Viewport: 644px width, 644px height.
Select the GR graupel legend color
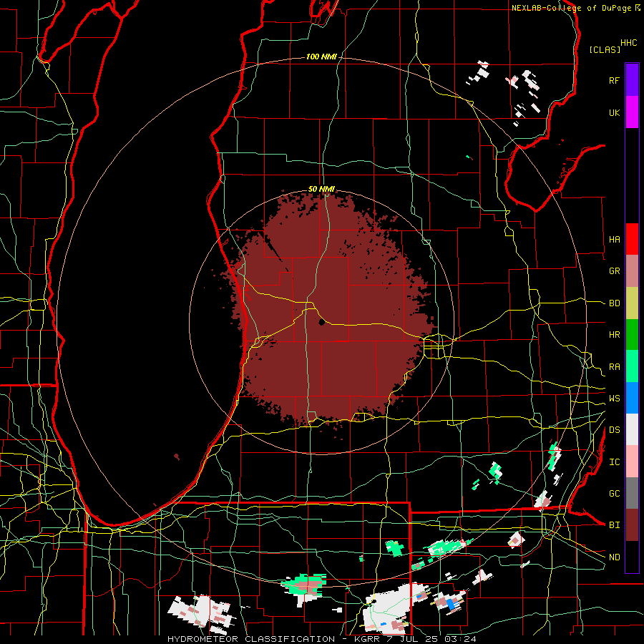632,271
